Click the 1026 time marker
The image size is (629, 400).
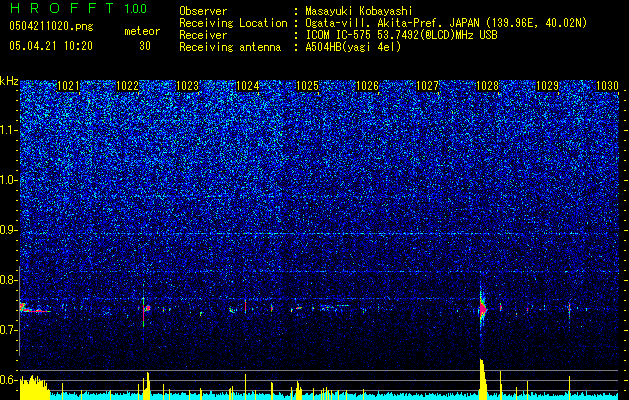click(x=368, y=86)
